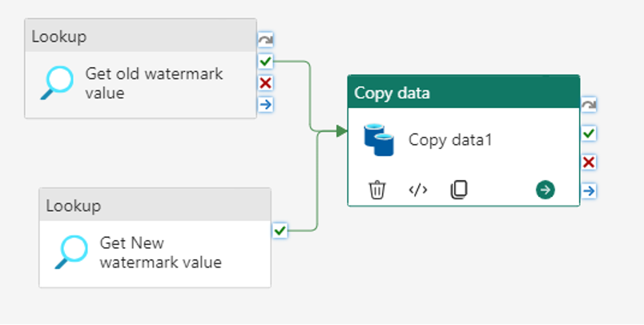Select the 'Get New watermark value' activity name
The image size is (644, 325).
pyautogui.click(x=160, y=252)
